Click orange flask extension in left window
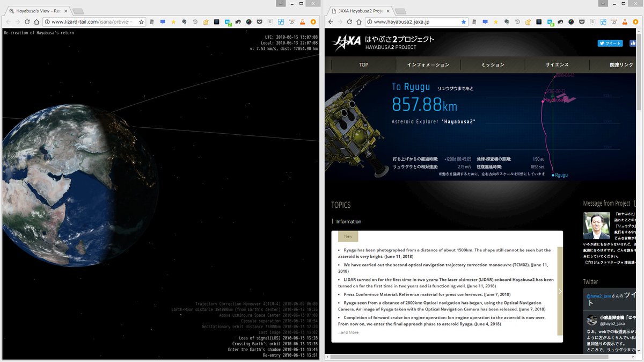 click(x=302, y=22)
